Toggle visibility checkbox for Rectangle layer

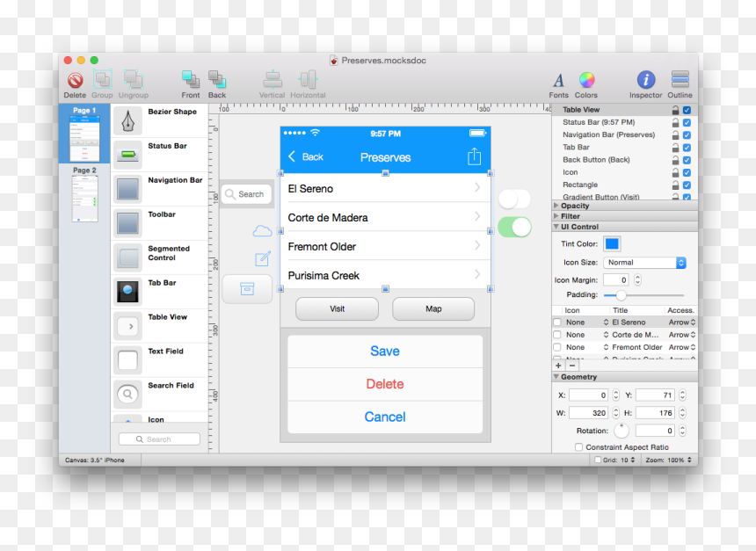click(687, 185)
